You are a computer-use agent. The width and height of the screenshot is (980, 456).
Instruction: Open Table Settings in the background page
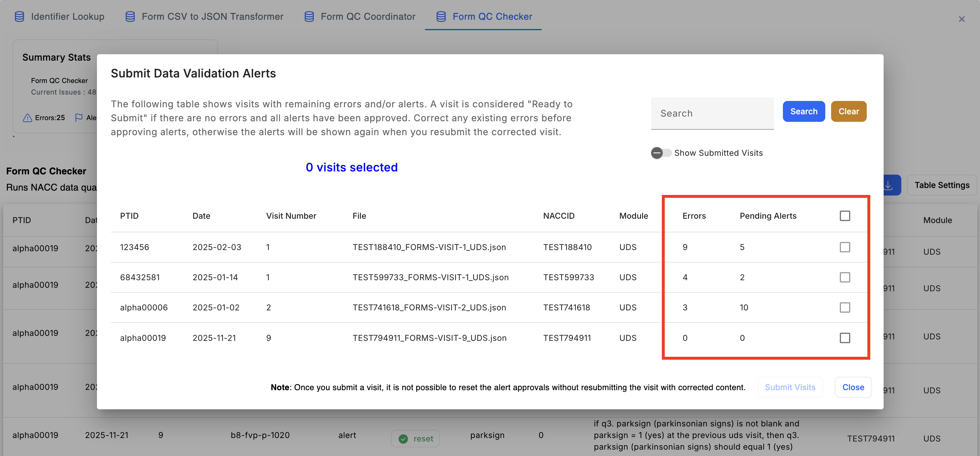point(942,185)
